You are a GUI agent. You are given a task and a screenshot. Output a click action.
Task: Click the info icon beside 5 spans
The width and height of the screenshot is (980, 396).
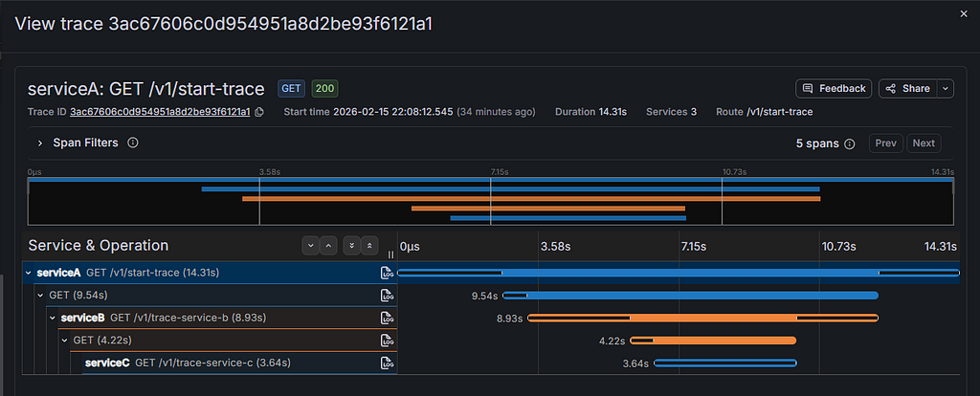[x=850, y=143]
